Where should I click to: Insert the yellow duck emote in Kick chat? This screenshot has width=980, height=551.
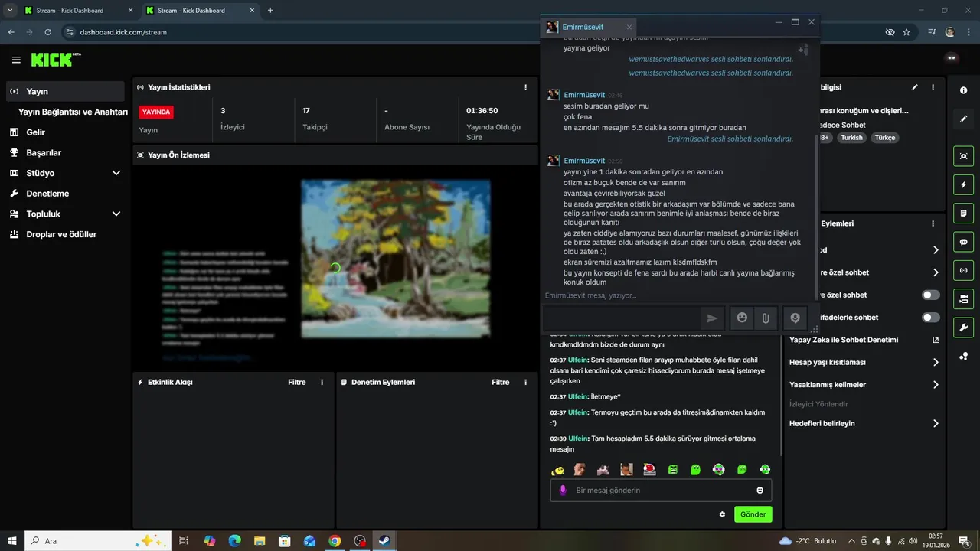558,469
